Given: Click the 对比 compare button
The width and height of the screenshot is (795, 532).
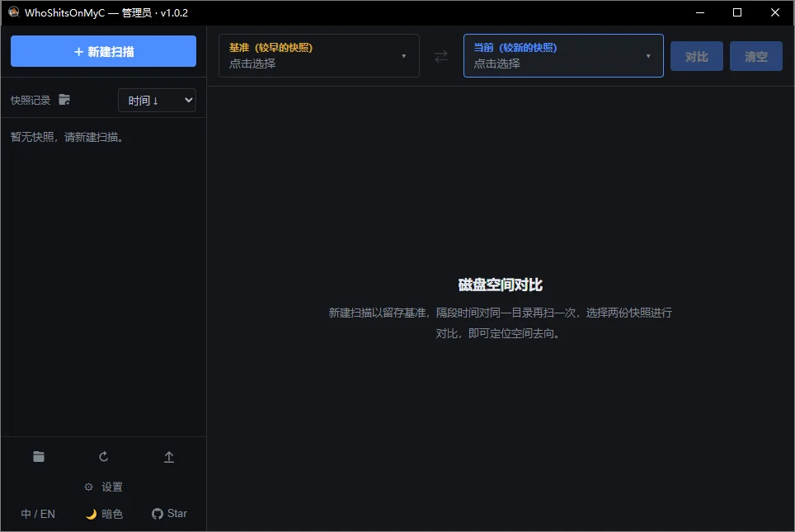Looking at the screenshot, I should [x=697, y=56].
